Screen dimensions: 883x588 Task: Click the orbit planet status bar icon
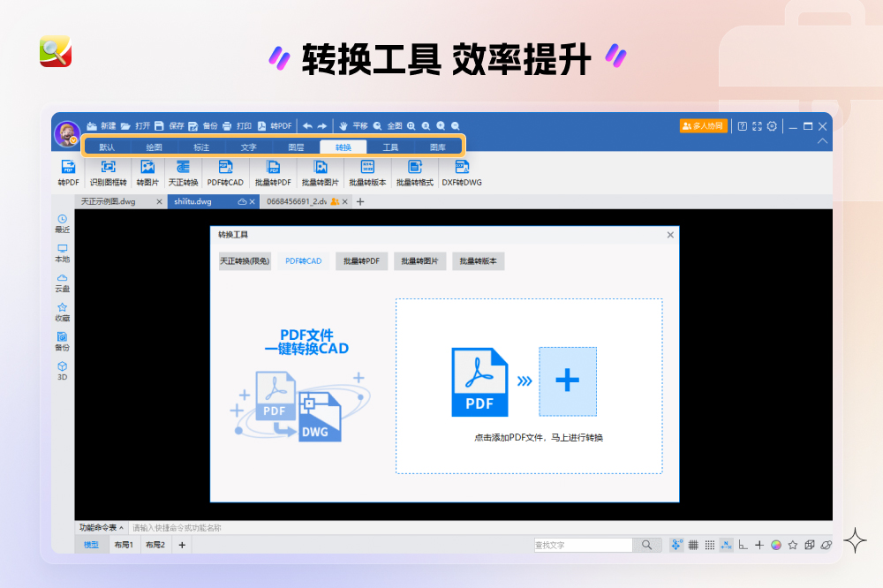826,545
